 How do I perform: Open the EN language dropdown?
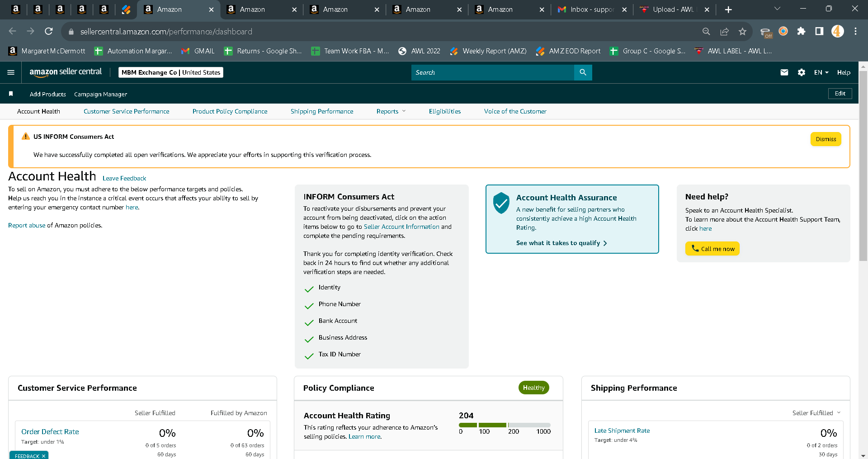coord(821,72)
